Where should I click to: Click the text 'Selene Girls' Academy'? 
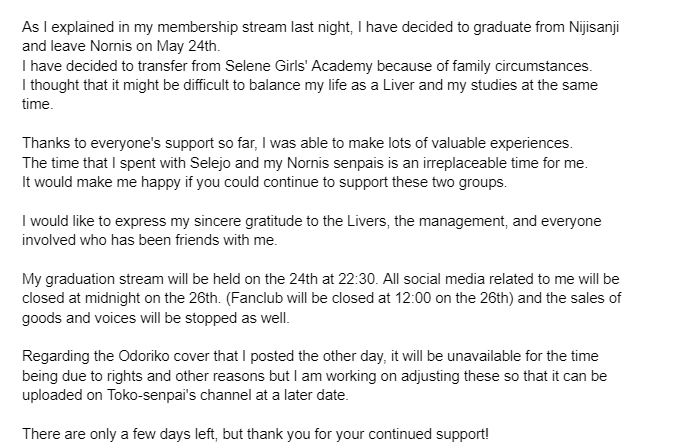point(299,66)
